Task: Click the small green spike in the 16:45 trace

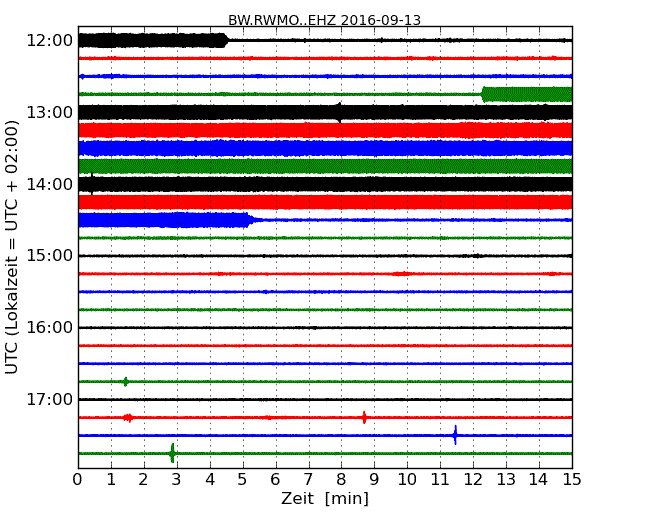Action: (126, 381)
